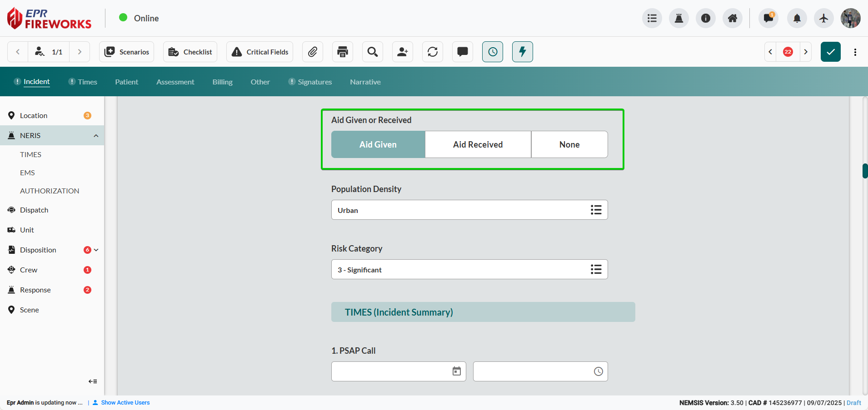Select the Aid Received option
This screenshot has width=868, height=410.
[478, 144]
